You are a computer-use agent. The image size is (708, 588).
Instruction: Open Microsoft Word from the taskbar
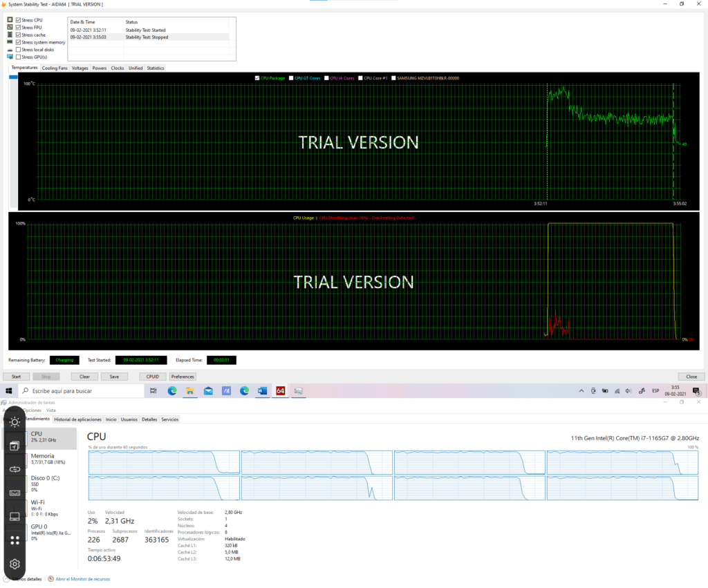(263, 391)
